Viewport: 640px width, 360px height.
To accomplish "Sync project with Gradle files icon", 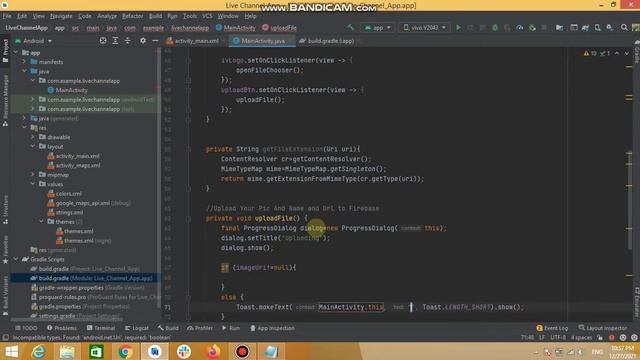I will [585, 27].
